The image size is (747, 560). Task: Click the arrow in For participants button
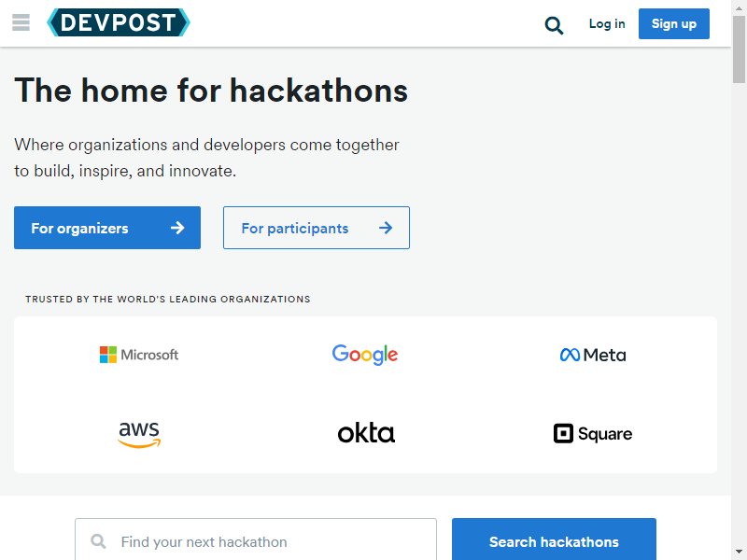click(386, 228)
